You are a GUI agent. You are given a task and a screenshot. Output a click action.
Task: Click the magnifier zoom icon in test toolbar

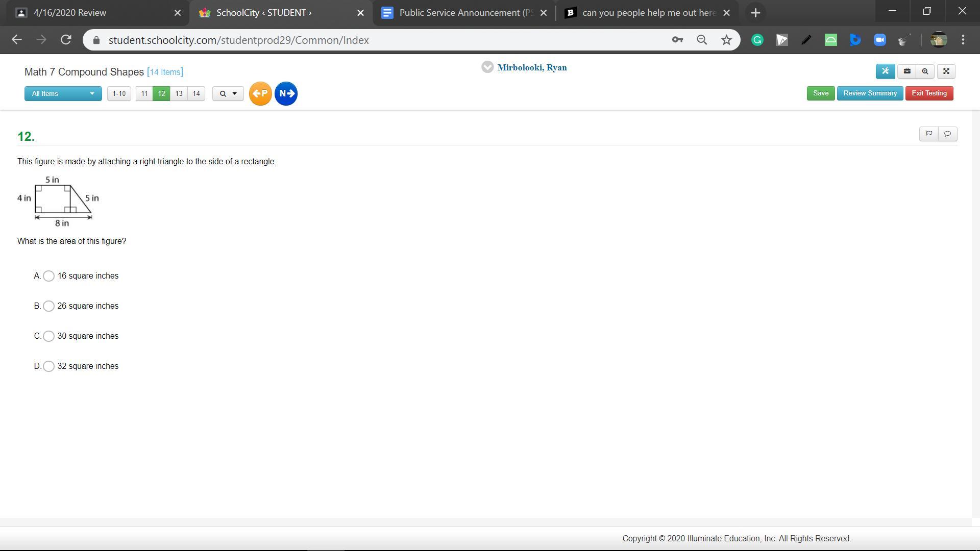pyautogui.click(x=925, y=71)
